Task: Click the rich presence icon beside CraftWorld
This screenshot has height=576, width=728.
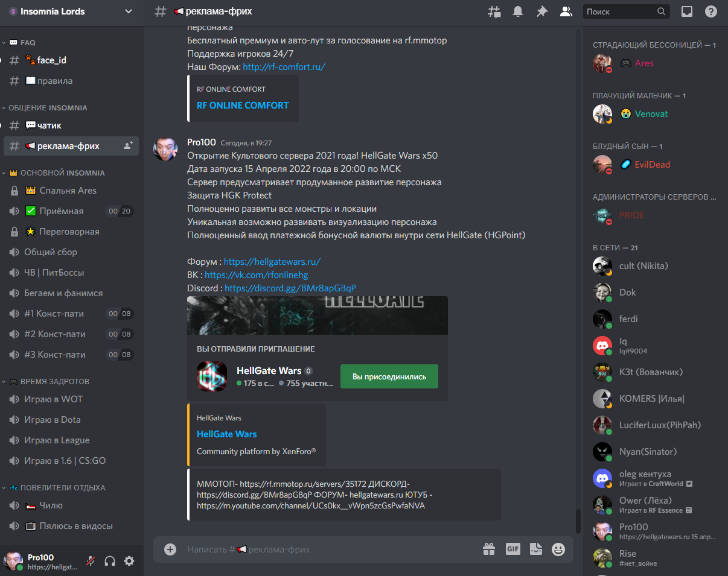Action: pos(689,484)
